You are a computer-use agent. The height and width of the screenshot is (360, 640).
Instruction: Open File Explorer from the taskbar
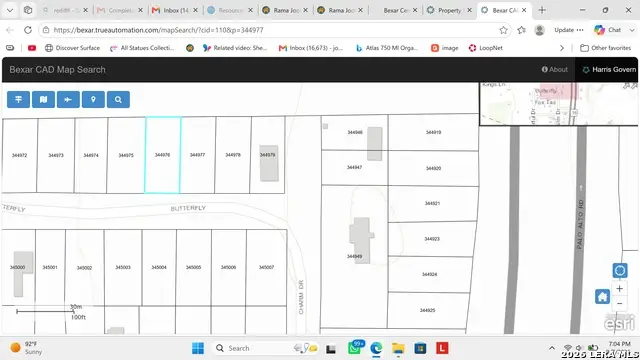398,348
